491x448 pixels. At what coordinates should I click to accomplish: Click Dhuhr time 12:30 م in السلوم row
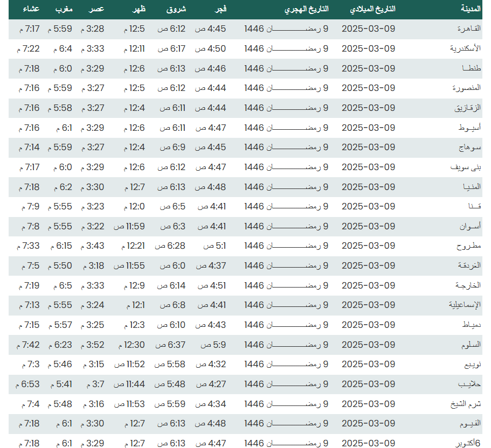tap(132, 345)
